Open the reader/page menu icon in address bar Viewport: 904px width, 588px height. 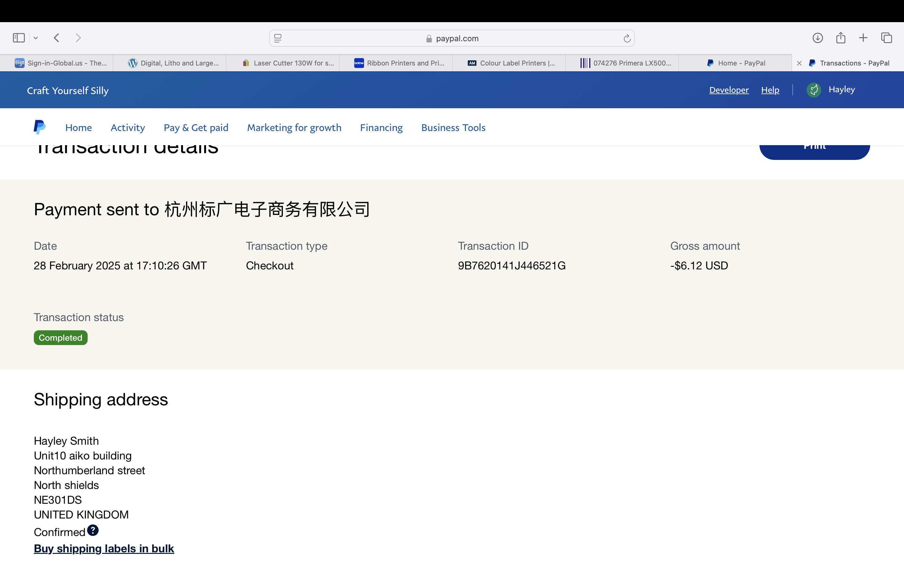(278, 38)
